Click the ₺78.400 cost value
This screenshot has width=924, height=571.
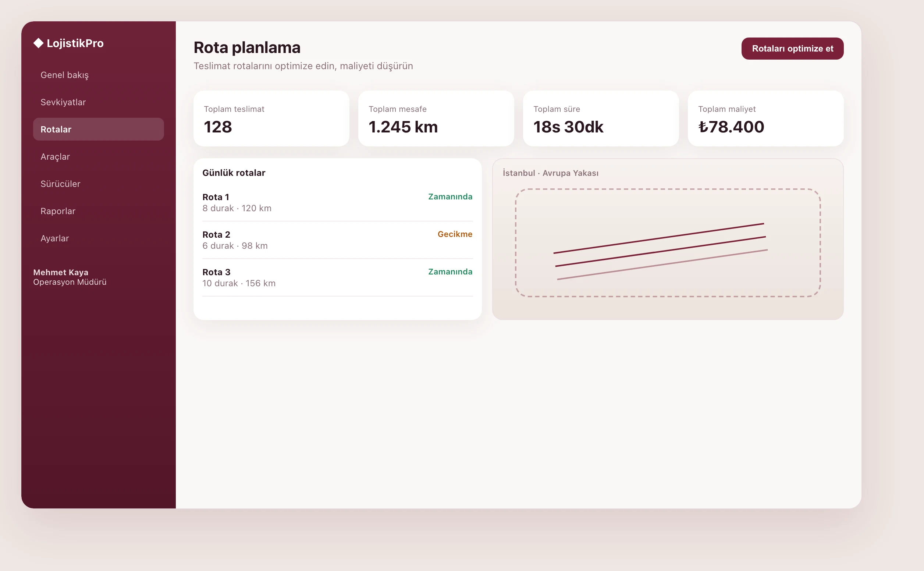pyautogui.click(x=731, y=127)
